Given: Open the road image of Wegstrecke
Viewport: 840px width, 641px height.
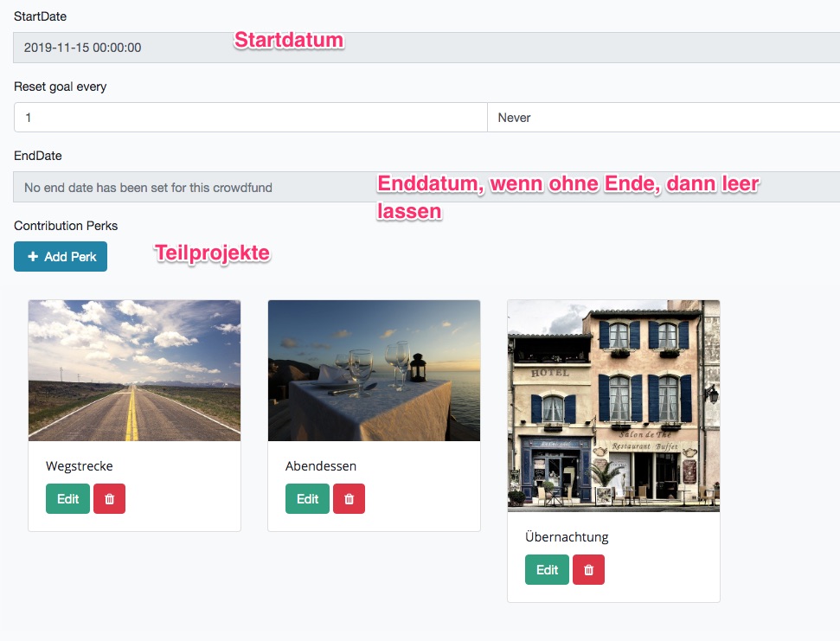Looking at the screenshot, I should coord(134,370).
